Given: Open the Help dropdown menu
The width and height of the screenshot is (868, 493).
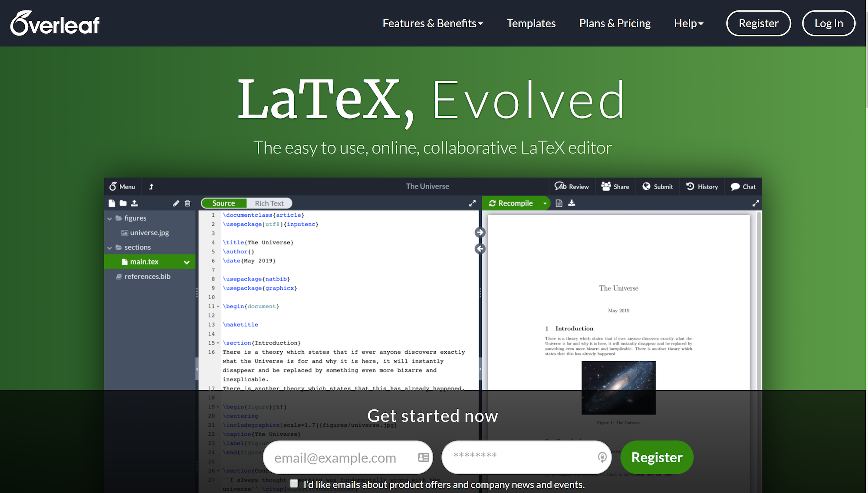Looking at the screenshot, I should tap(688, 23).
